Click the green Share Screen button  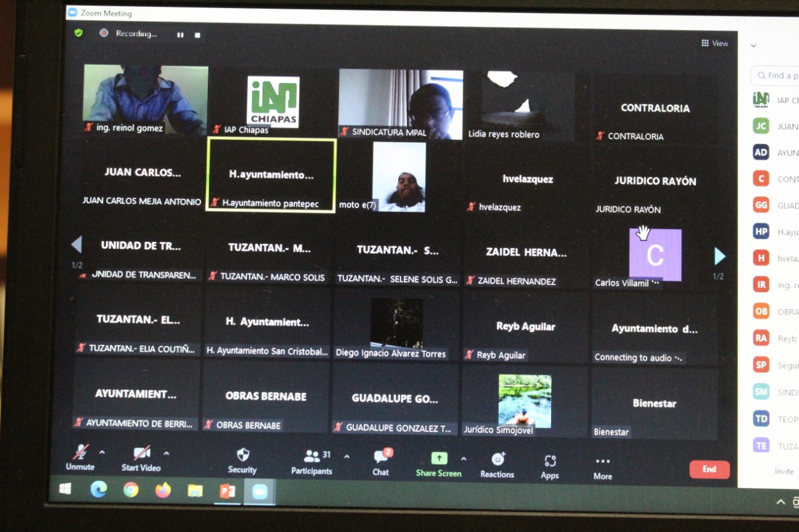[439, 465]
